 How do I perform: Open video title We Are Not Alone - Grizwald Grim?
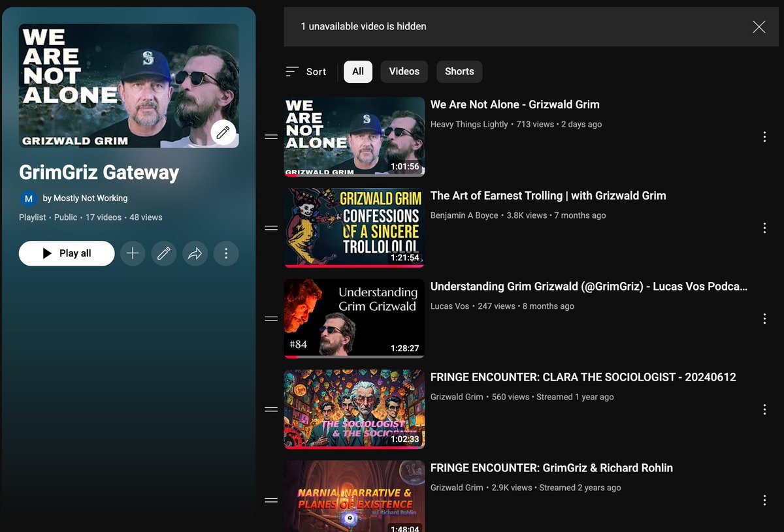pyautogui.click(x=515, y=104)
